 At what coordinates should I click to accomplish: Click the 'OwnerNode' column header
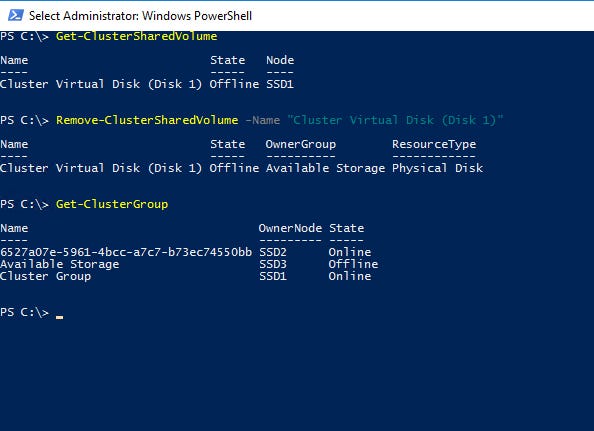(x=291, y=228)
